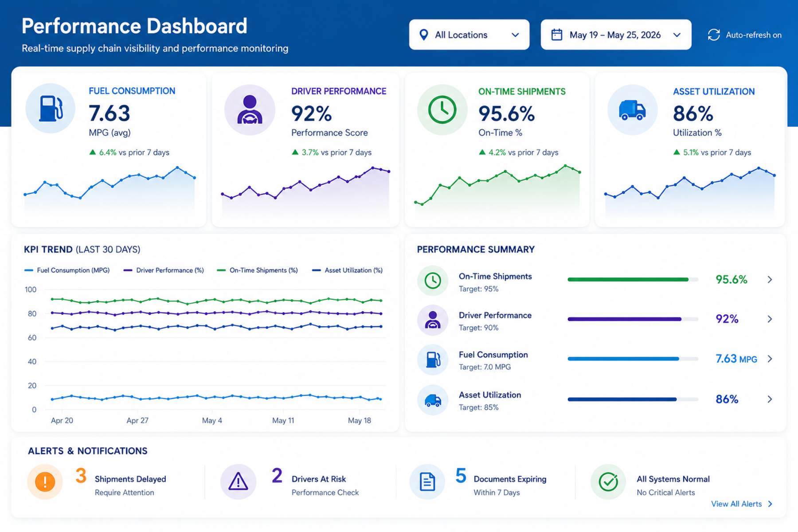Click the fuel pump icon in Fuel Consumption card
The width and height of the screenshot is (798, 532).
coord(51,108)
